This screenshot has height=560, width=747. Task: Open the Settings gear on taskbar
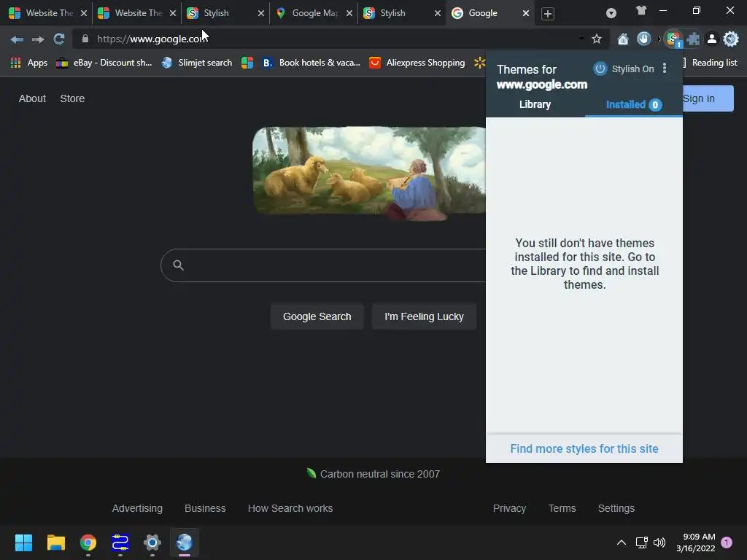click(x=152, y=542)
